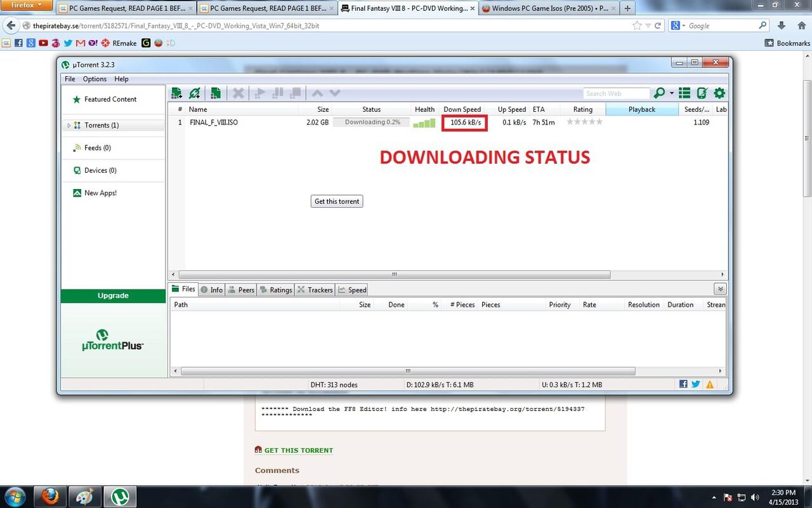
Task: Switch to the Files tab
Action: (183, 289)
